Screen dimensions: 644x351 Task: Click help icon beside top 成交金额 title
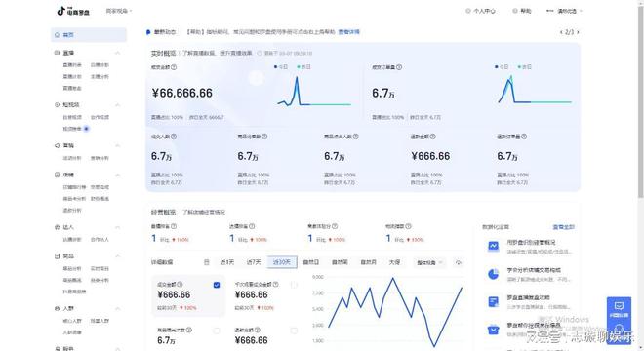pos(174,67)
